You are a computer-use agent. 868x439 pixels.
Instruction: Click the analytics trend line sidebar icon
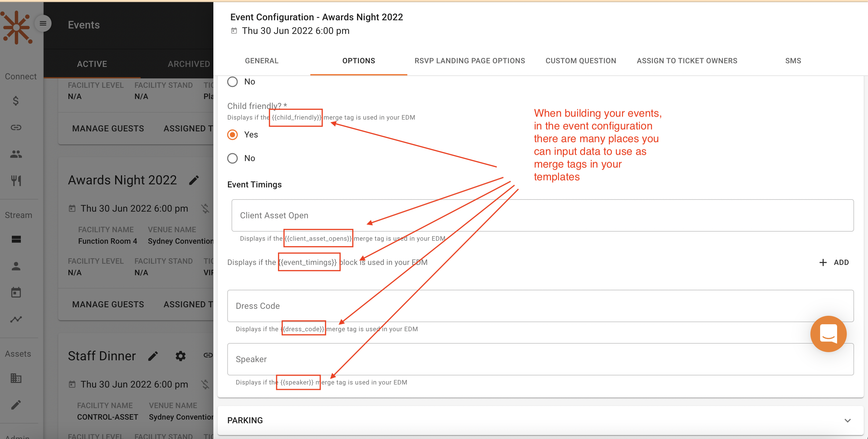(16, 319)
